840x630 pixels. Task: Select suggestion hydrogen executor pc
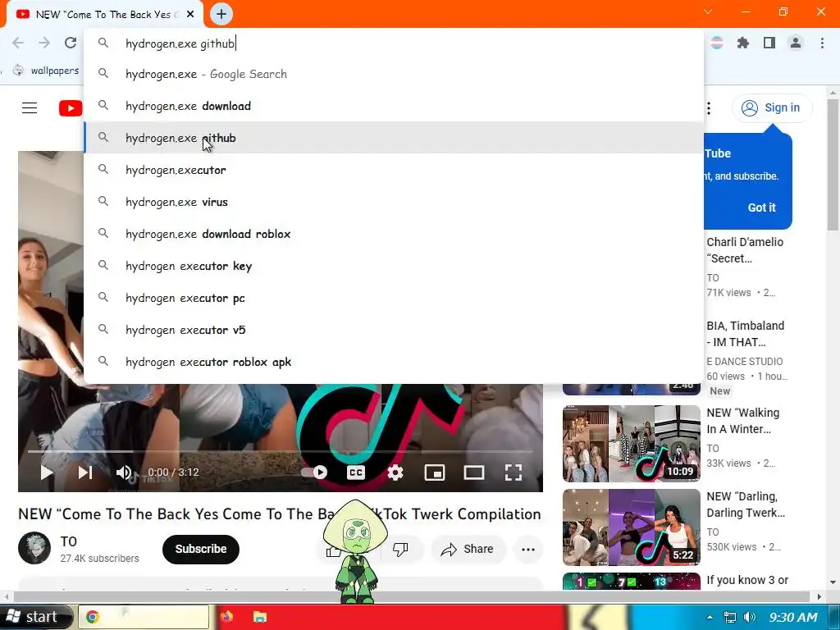[x=394, y=298]
